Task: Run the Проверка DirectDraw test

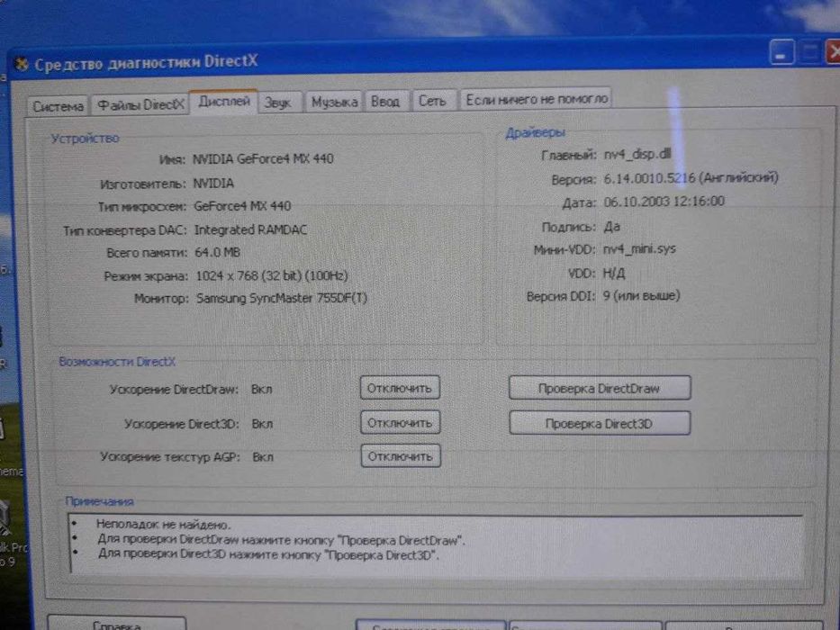Action: pos(600,388)
